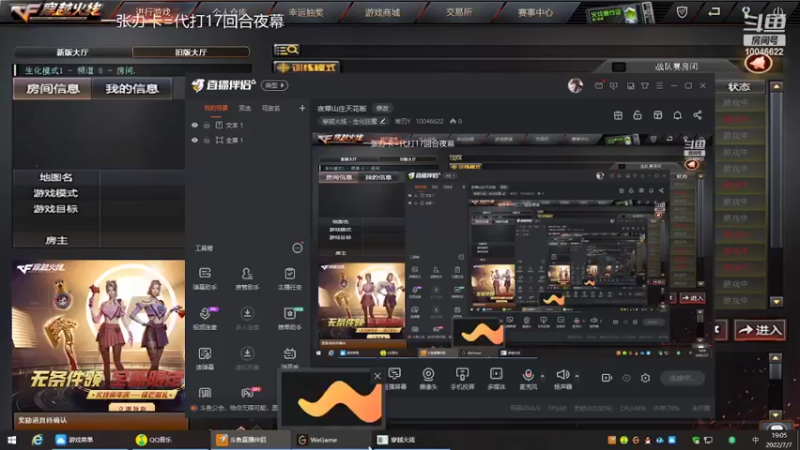This screenshot has height=450, width=800.
Task: Switch to the 游戏商城 tab
Action: point(383,12)
